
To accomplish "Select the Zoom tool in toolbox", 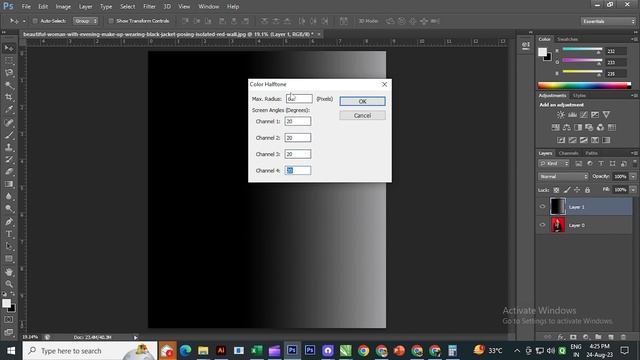I will [9, 284].
